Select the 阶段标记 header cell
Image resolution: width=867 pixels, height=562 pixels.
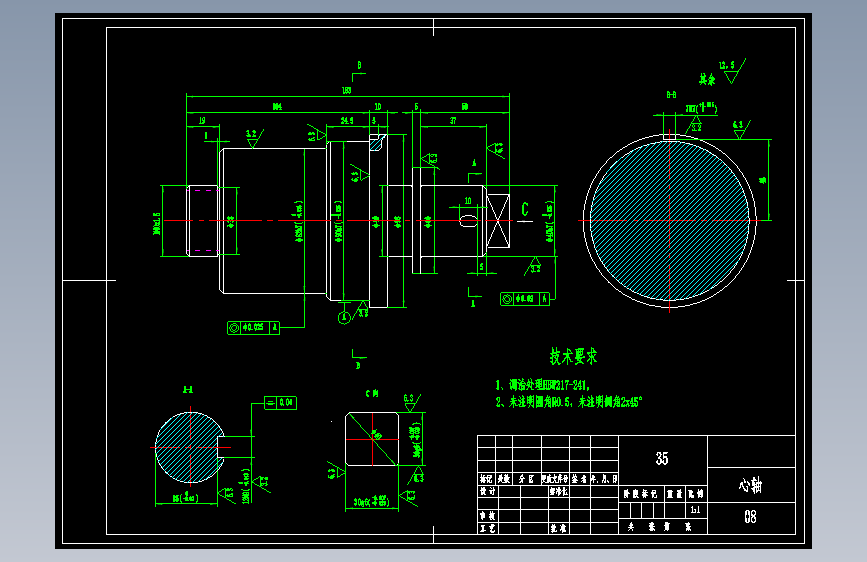(x=641, y=493)
